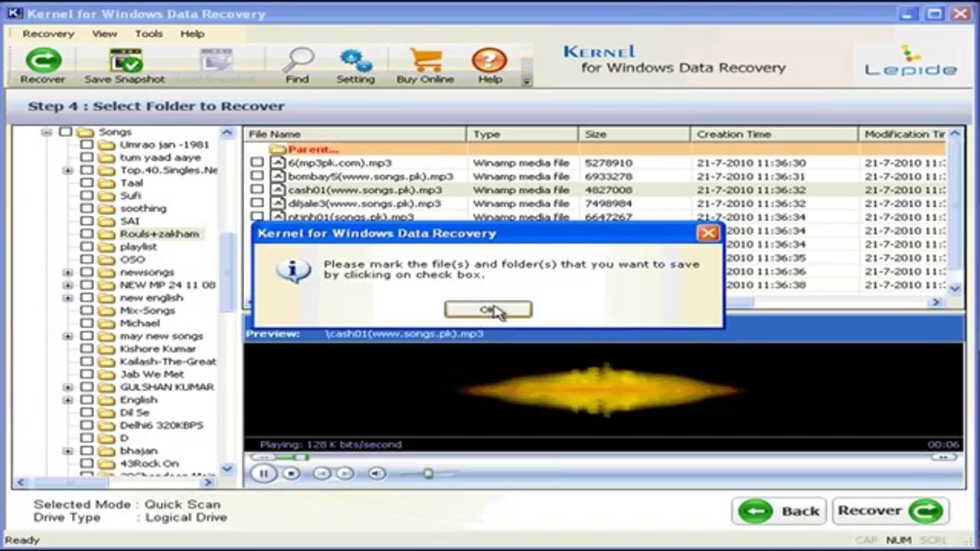Screen dimensions: 980x551
Task: Mute the preview player speaker icon
Action: [x=377, y=474]
